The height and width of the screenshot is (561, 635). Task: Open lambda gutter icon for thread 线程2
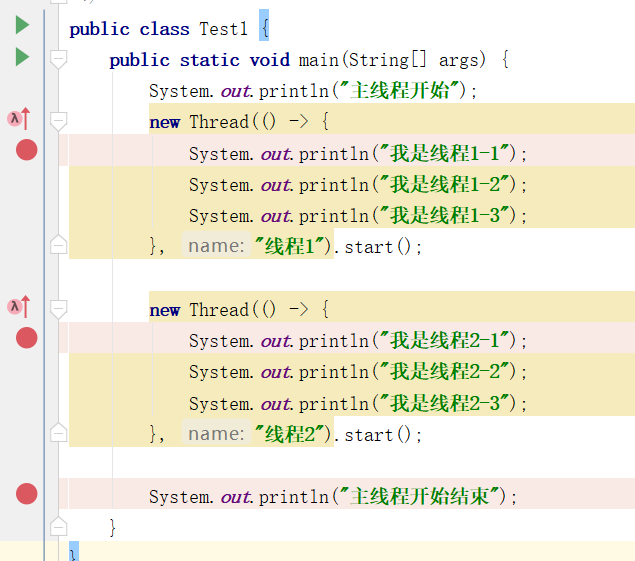(19, 307)
